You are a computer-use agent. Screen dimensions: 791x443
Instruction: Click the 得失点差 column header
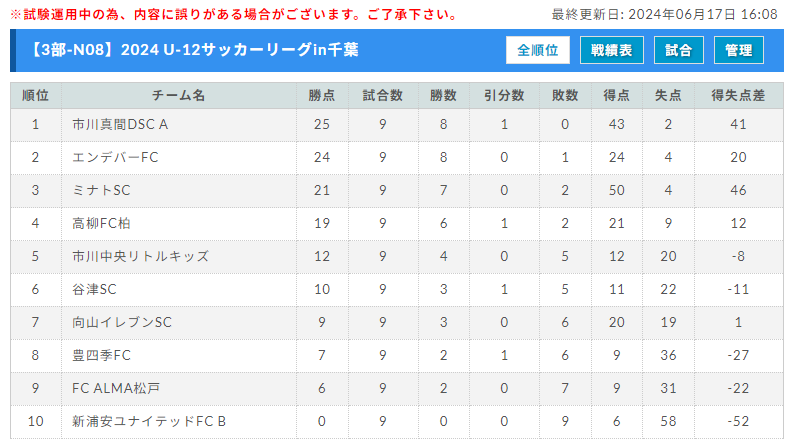(x=739, y=95)
